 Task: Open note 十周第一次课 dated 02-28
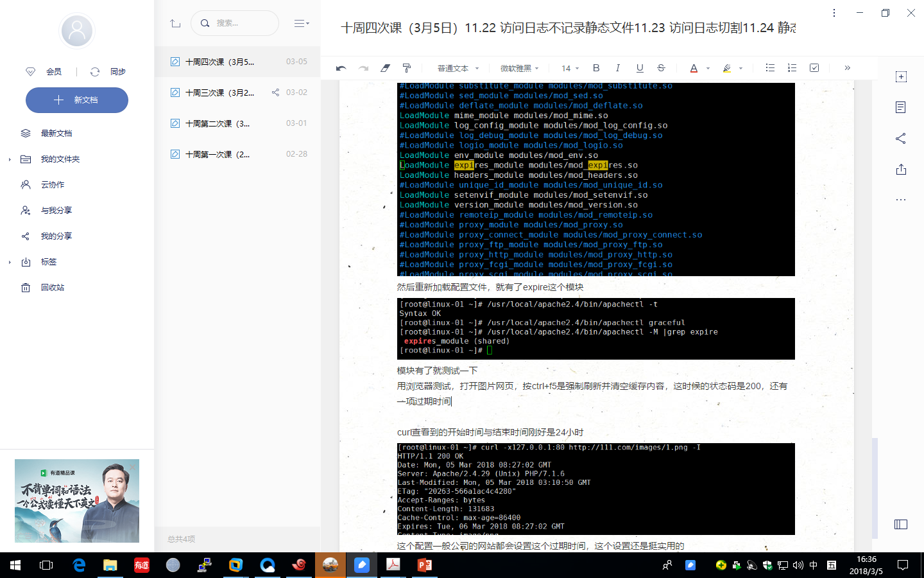(x=237, y=154)
